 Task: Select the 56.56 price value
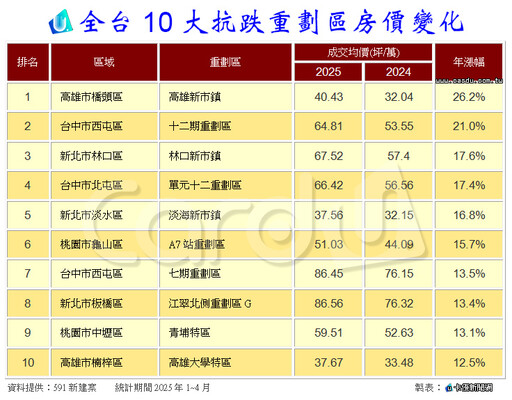(399, 185)
